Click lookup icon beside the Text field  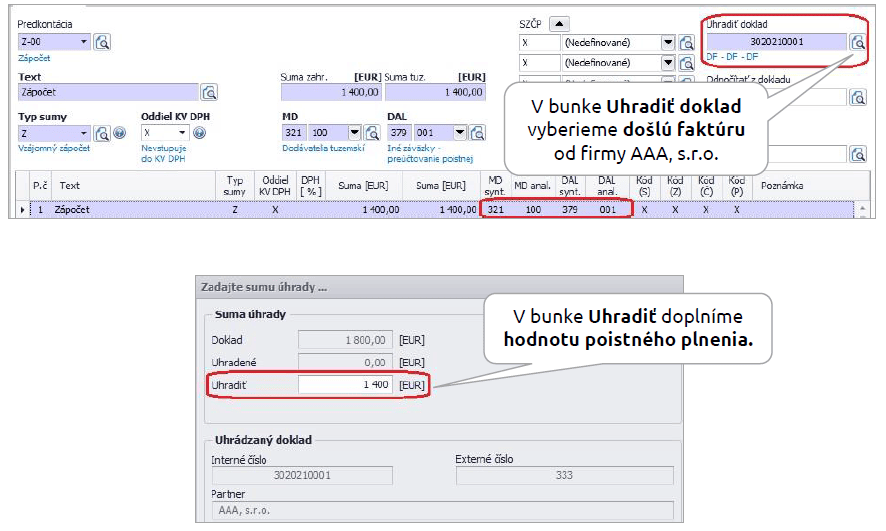pyautogui.click(x=209, y=92)
